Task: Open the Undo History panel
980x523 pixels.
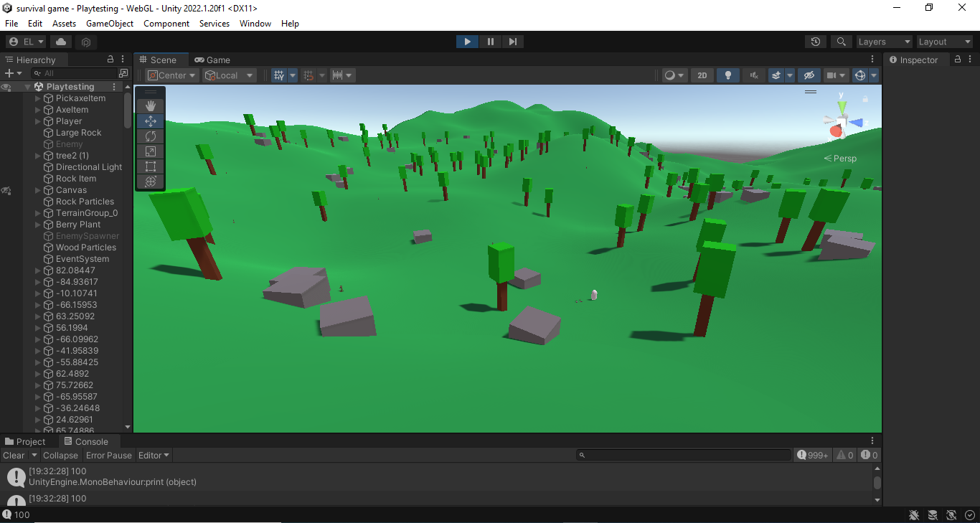Action: pyautogui.click(x=815, y=42)
